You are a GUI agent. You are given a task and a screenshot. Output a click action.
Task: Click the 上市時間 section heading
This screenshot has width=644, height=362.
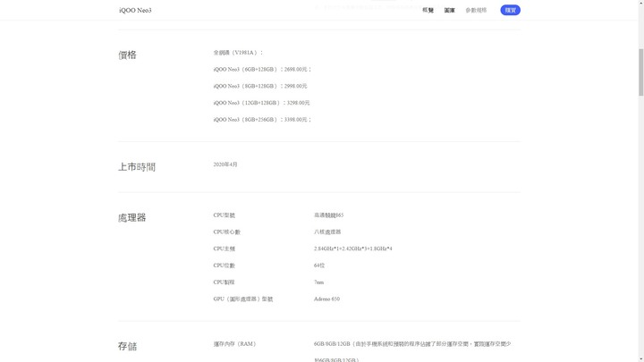point(137,167)
